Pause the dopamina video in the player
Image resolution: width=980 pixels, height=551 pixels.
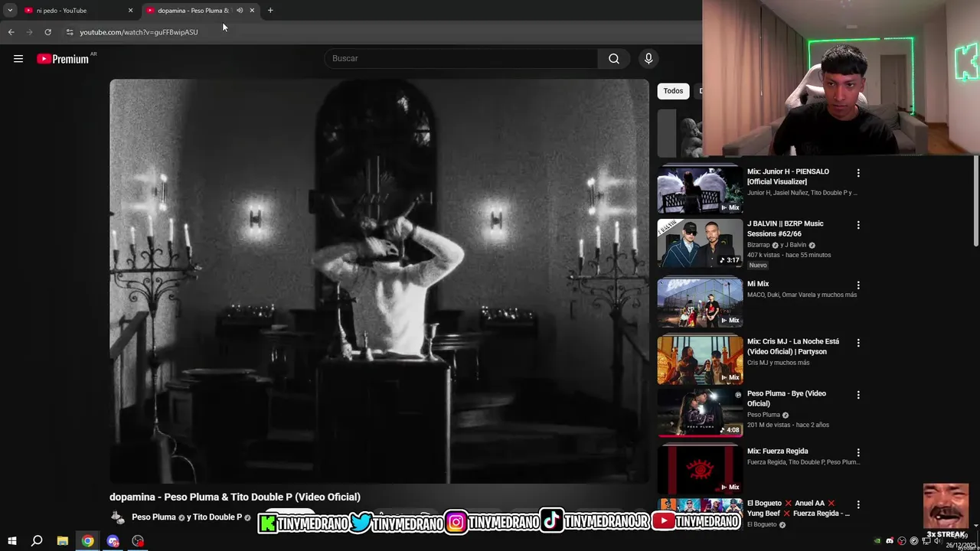click(379, 281)
